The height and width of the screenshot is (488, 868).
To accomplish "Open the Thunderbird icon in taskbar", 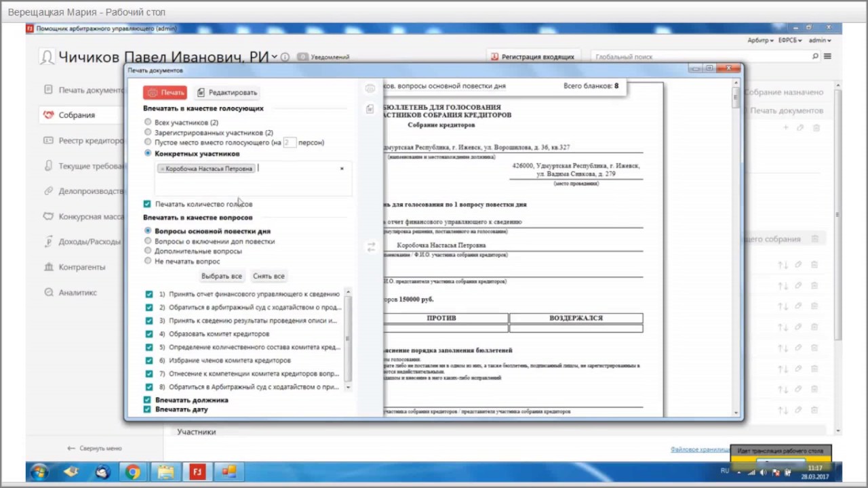I will tap(102, 472).
